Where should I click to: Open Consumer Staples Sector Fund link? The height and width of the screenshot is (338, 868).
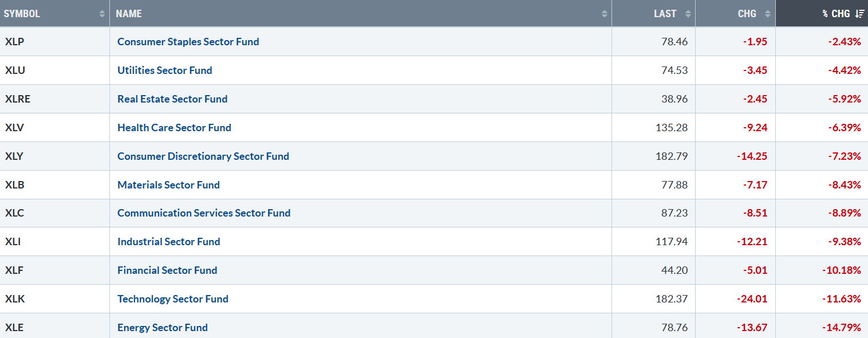(x=188, y=42)
